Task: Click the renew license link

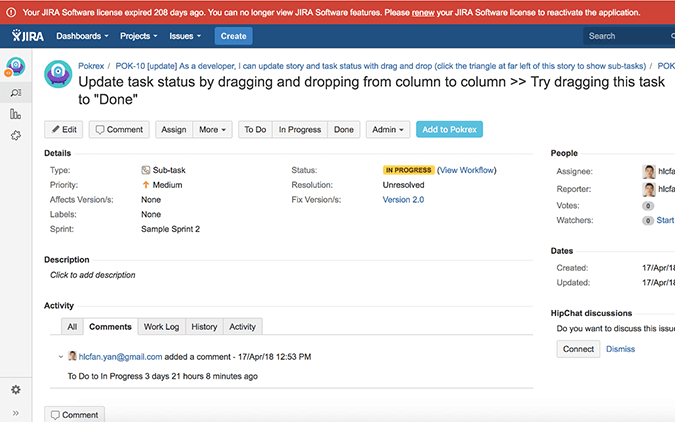Action: tap(423, 13)
